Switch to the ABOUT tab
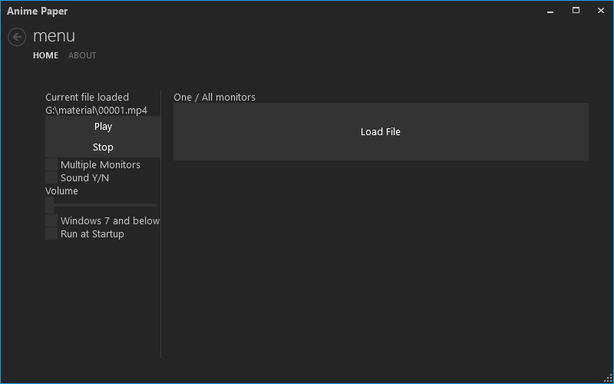614x384 pixels. 82,56
